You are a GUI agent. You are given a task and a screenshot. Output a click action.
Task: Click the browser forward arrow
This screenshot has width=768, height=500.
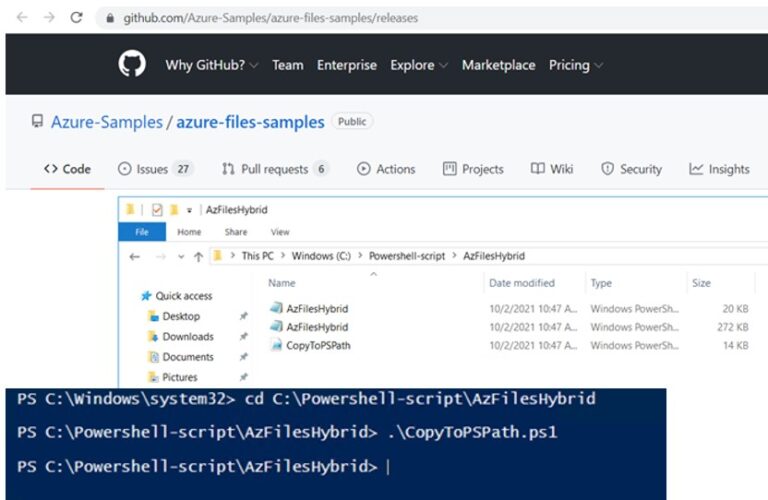48,17
